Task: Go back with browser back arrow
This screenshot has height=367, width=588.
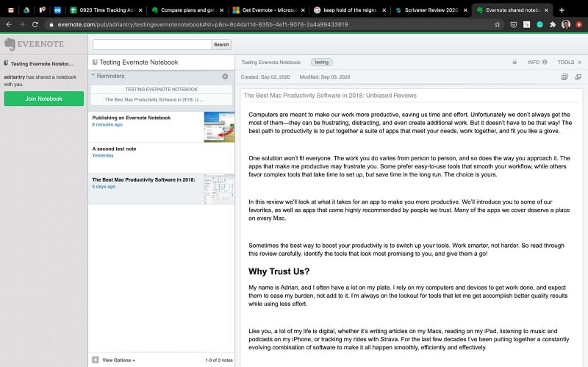Action: [x=9, y=24]
